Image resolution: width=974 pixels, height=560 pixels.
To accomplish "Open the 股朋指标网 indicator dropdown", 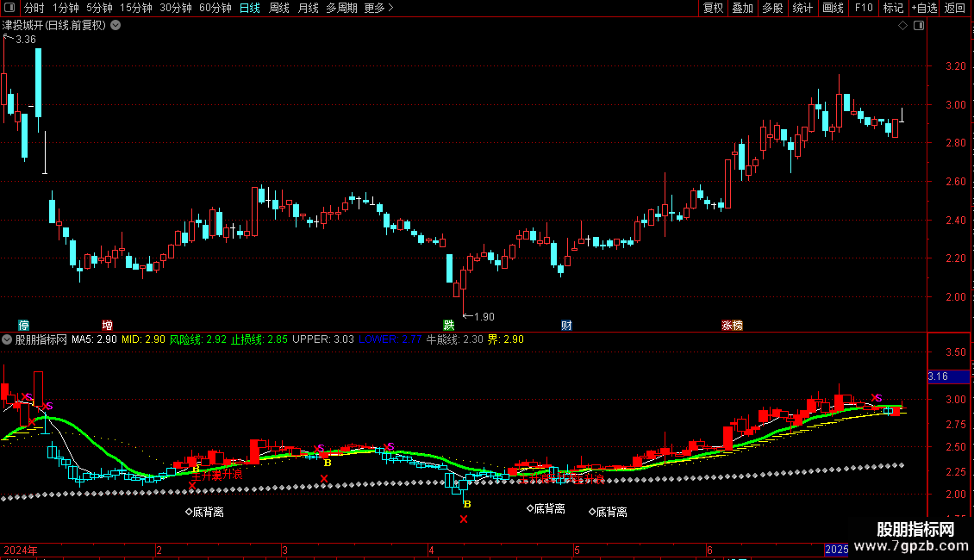I will click(x=7, y=339).
